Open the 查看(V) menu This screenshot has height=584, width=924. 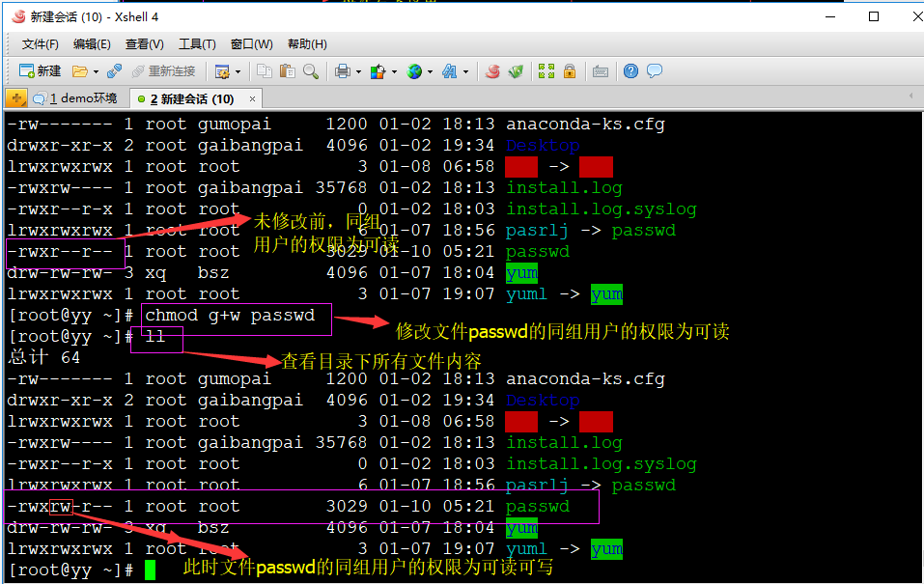tap(143, 43)
